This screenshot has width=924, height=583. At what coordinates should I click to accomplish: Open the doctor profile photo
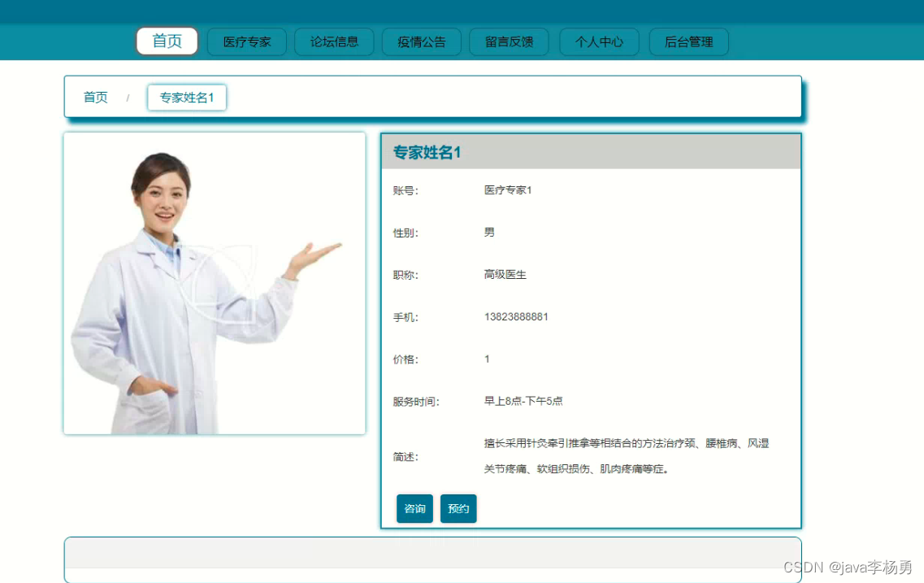(215, 284)
